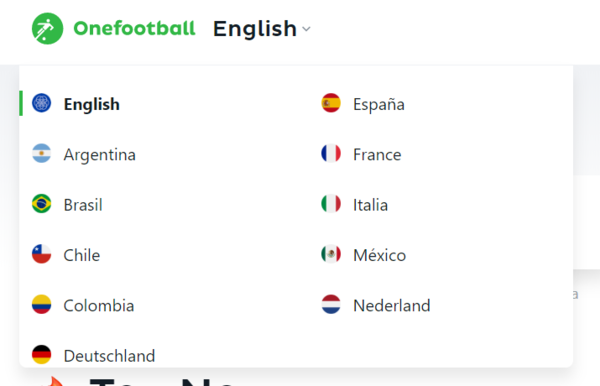The height and width of the screenshot is (386, 600).
Task: Collapse language menu via chevron arrow
Action: [x=306, y=29]
